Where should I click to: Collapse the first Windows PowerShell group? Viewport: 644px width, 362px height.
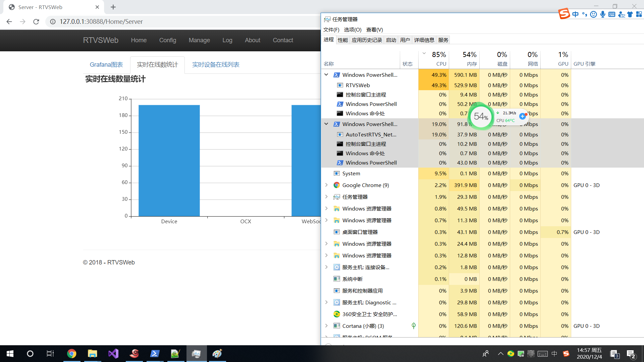click(x=326, y=75)
